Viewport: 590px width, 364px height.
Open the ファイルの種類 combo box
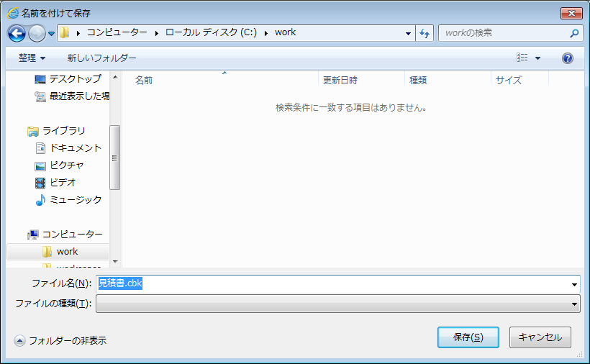point(338,304)
